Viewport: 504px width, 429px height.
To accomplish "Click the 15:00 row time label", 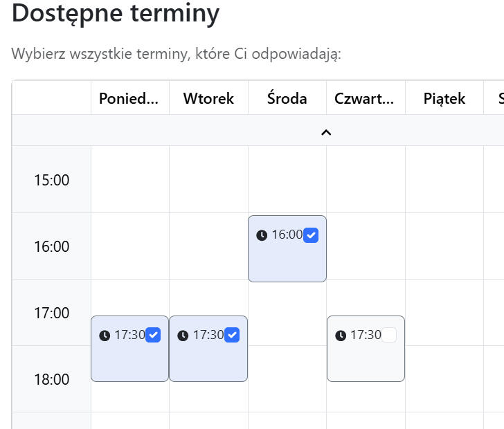I will pyautogui.click(x=52, y=181).
